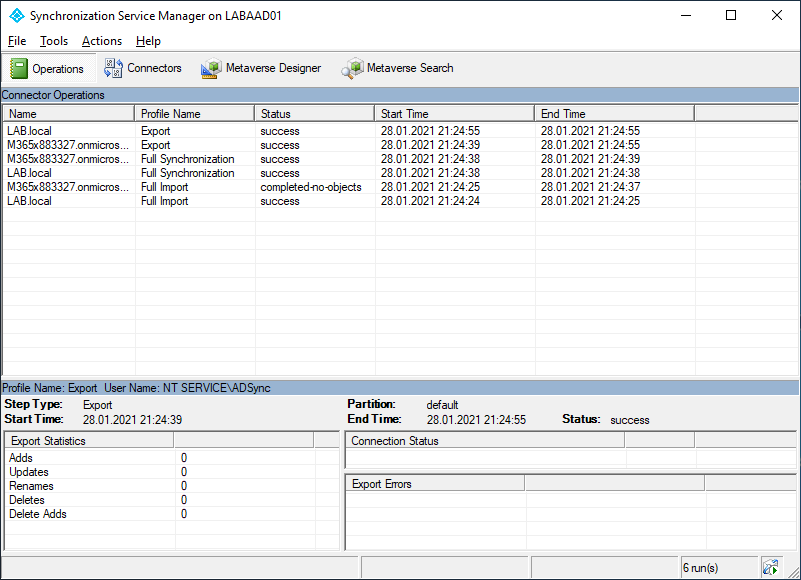
Task: Open the Help menu
Action: tap(148, 41)
